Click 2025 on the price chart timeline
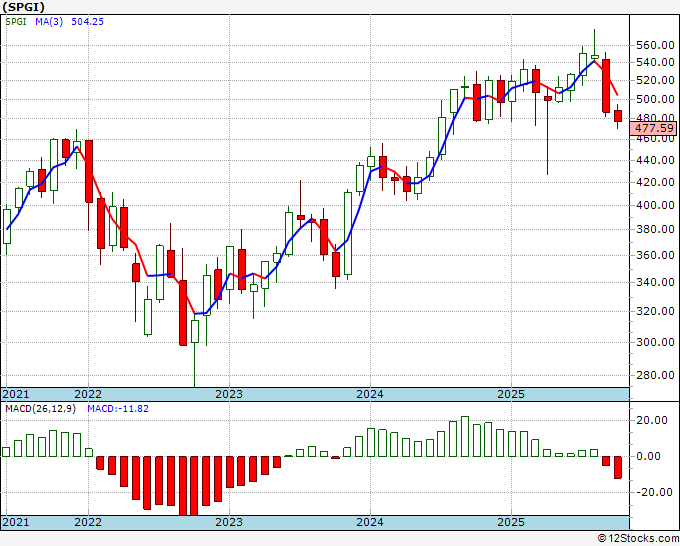The width and height of the screenshot is (680, 546). (511, 394)
